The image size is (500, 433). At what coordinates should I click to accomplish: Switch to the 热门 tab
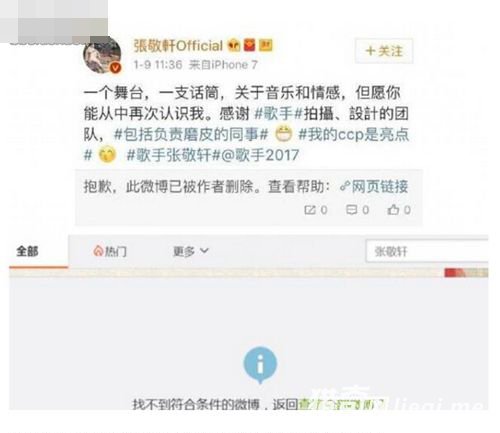110,251
